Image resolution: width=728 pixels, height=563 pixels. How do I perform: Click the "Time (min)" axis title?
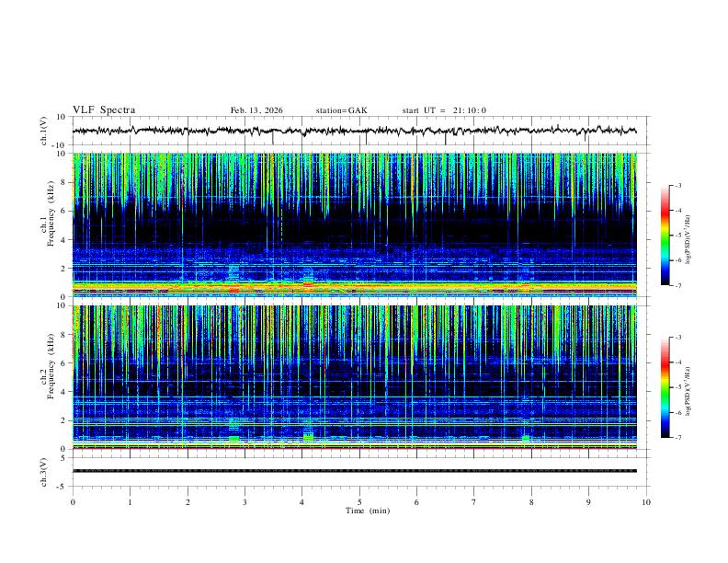[x=368, y=511]
